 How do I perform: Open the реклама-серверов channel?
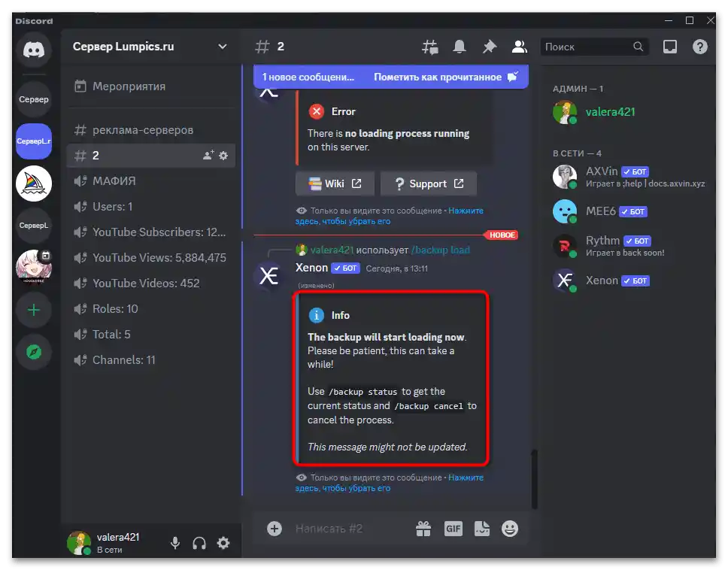[151, 130]
